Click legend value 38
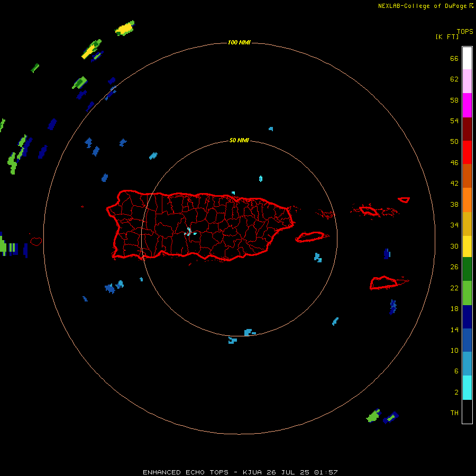This screenshot has height=476, width=476. coord(454,204)
